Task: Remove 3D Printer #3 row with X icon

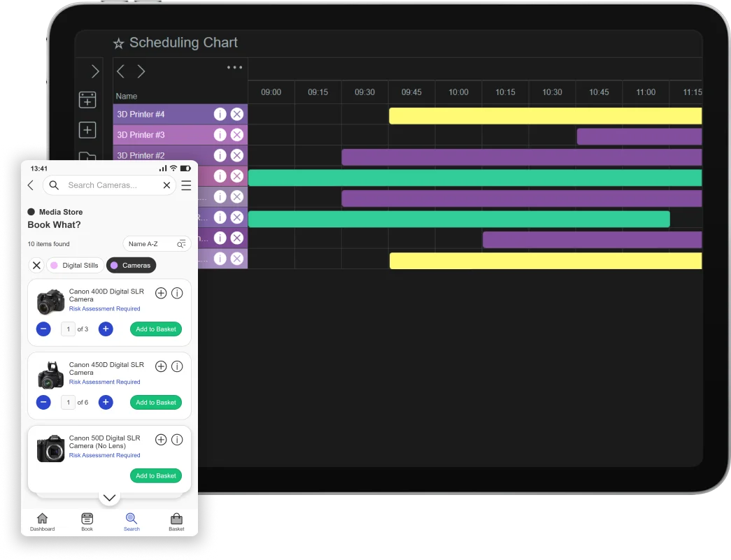Action: [x=237, y=135]
